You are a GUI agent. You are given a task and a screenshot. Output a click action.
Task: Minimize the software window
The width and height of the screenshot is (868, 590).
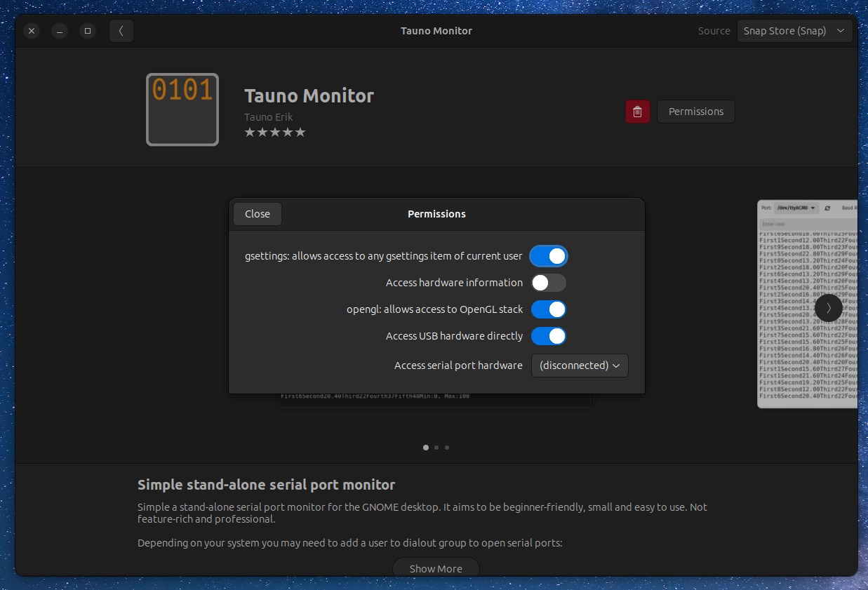[x=60, y=31]
